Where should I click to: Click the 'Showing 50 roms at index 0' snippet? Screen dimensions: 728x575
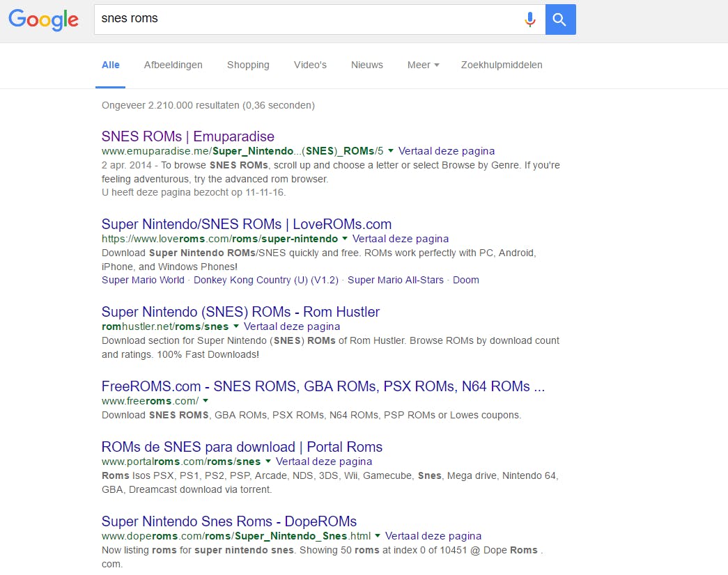point(363,550)
